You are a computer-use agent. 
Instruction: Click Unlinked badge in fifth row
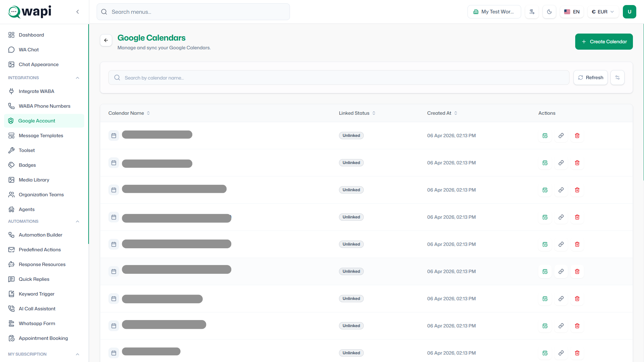[351, 244]
